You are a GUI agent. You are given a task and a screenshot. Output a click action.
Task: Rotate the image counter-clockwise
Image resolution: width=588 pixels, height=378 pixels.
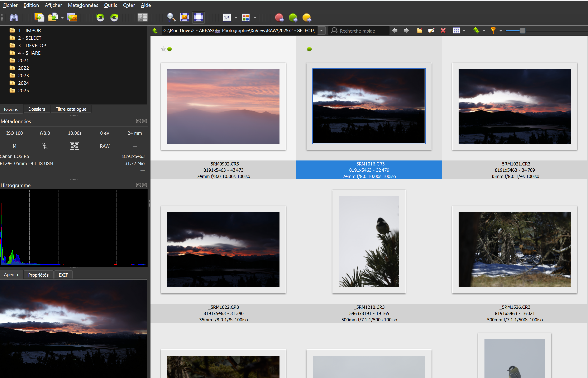(100, 17)
